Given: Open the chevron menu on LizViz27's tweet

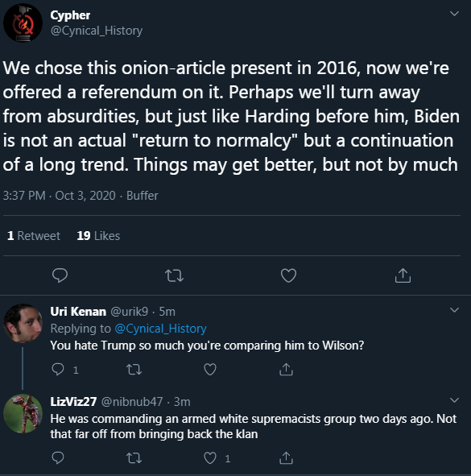Looking at the screenshot, I should click(x=454, y=400).
